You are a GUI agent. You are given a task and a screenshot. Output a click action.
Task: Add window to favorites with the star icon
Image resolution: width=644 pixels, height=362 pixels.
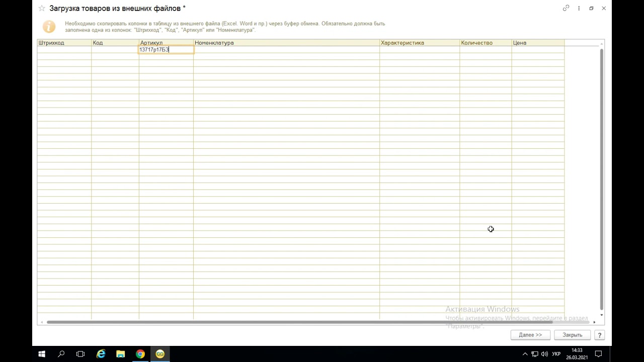(42, 9)
